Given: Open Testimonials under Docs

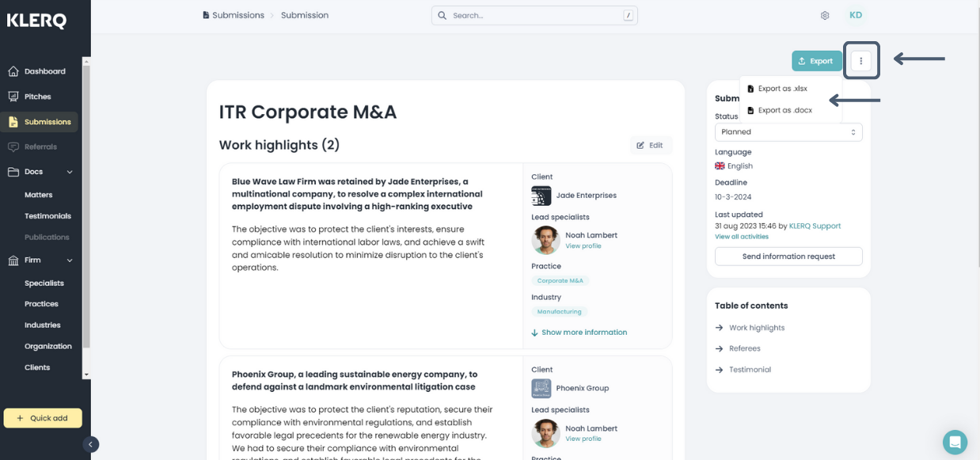Looking at the screenshot, I should (x=47, y=216).
